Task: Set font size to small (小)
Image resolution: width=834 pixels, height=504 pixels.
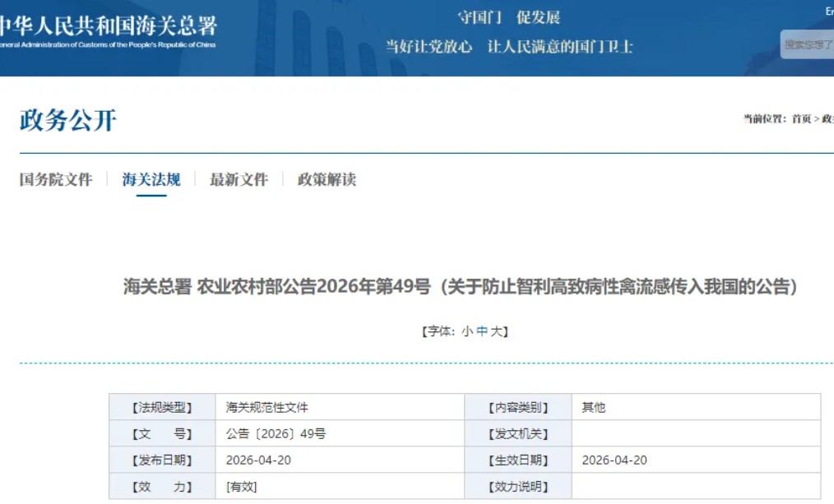Action: coord(467,331)
